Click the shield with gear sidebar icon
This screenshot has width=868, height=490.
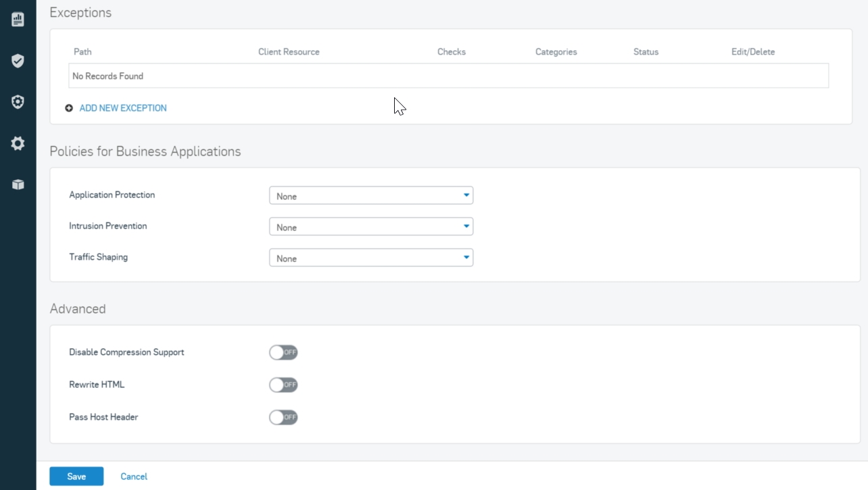18,102
